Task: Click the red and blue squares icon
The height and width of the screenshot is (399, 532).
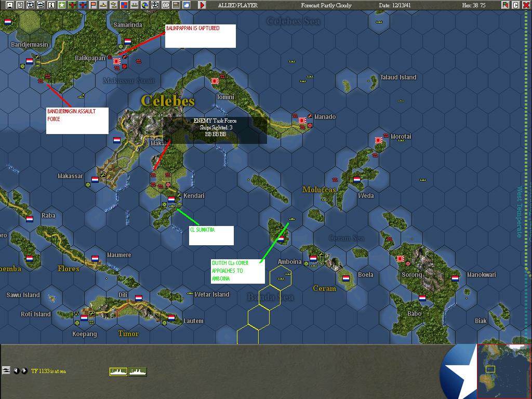Action: [x=124, y=5]
